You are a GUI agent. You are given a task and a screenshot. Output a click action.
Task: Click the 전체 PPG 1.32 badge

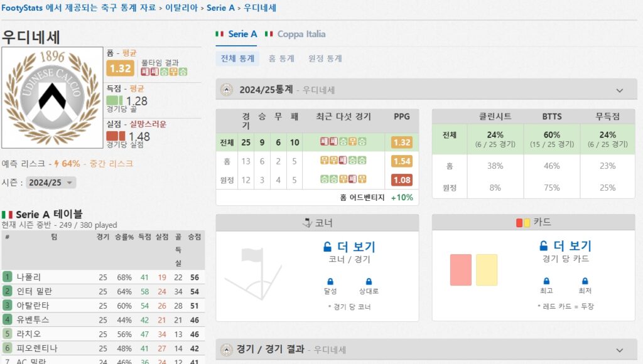click(401, 142)
